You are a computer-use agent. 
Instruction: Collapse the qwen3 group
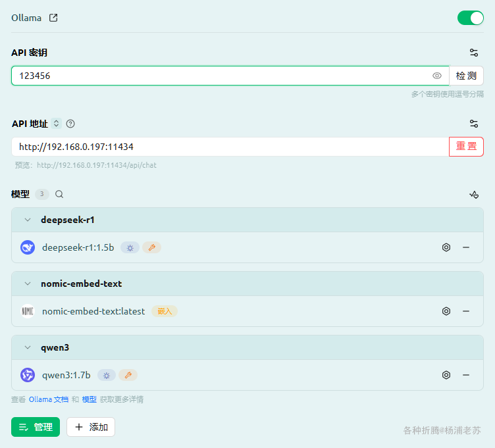click(x=28, y=347)
